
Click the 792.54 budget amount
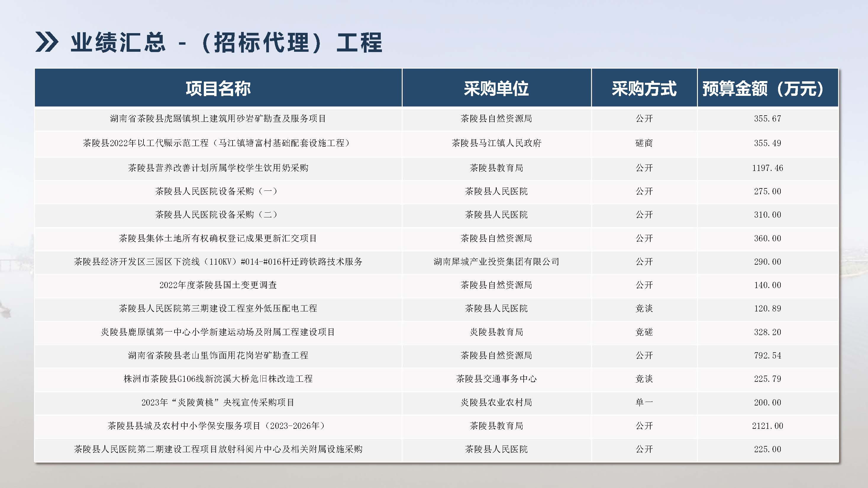point(767,355)
